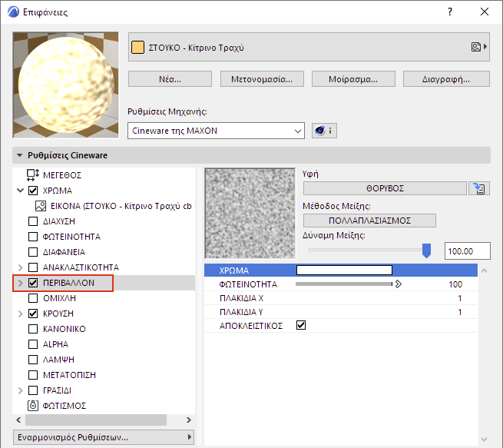Click the tree's horizontal scrollbar left arrow

18,420
